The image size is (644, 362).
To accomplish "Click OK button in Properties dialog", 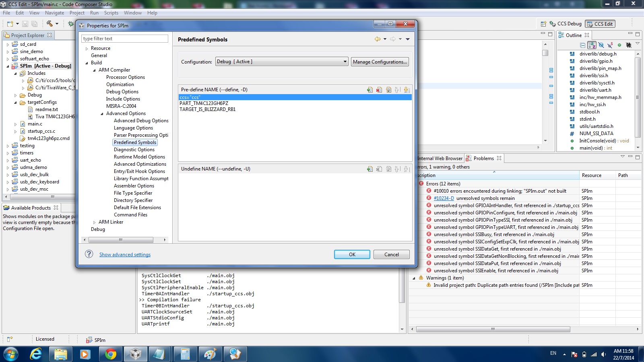I will coord(352,254).
